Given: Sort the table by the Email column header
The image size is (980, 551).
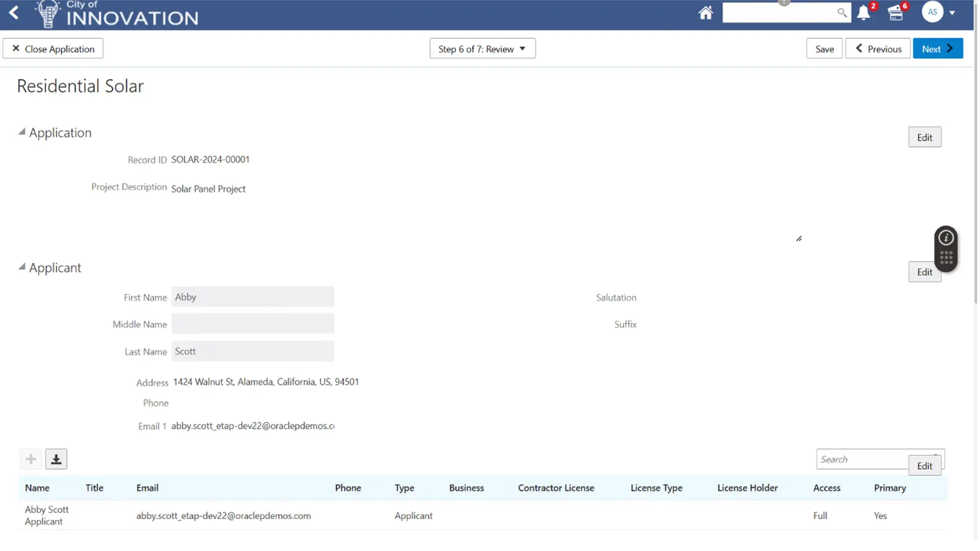Looking at the screenshot, I should pyautogui.click(x=147, y=488).
